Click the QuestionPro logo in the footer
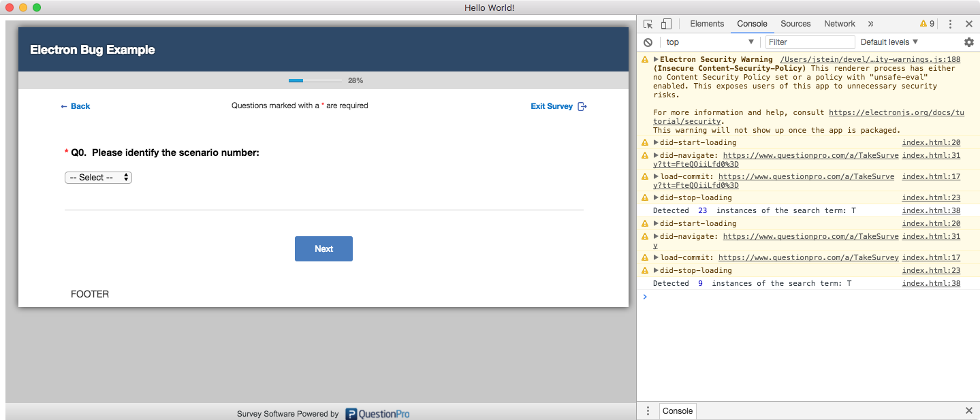Image resolution: width=980 pixels, height=420 pixels. [x=377, y=413]
